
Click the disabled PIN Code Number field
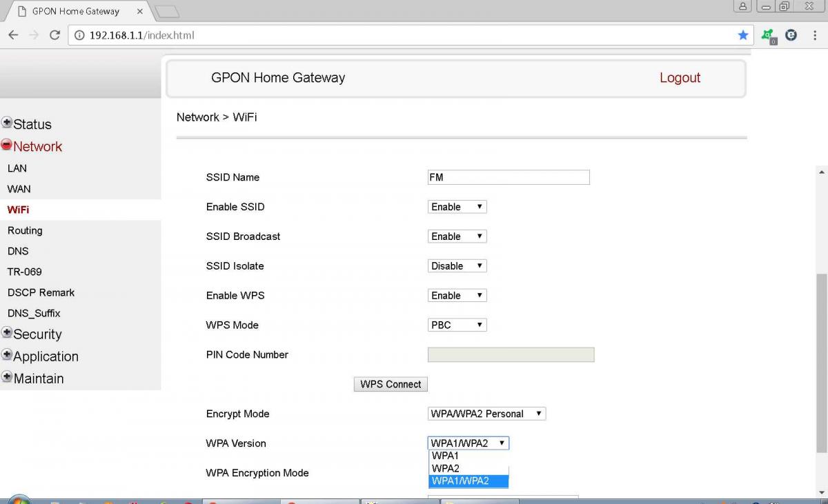coord(511,355)
